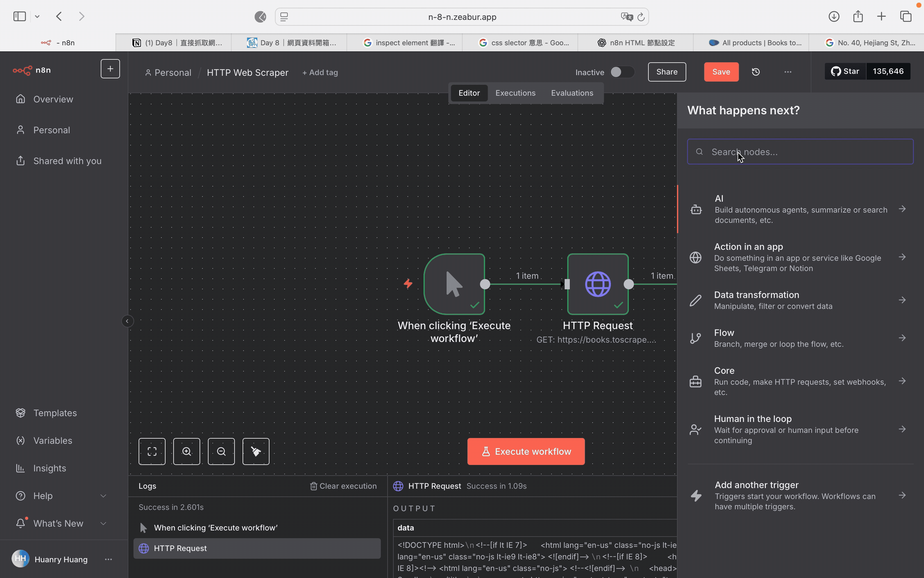Click the red lightning trigger indicator

point(408,284)
